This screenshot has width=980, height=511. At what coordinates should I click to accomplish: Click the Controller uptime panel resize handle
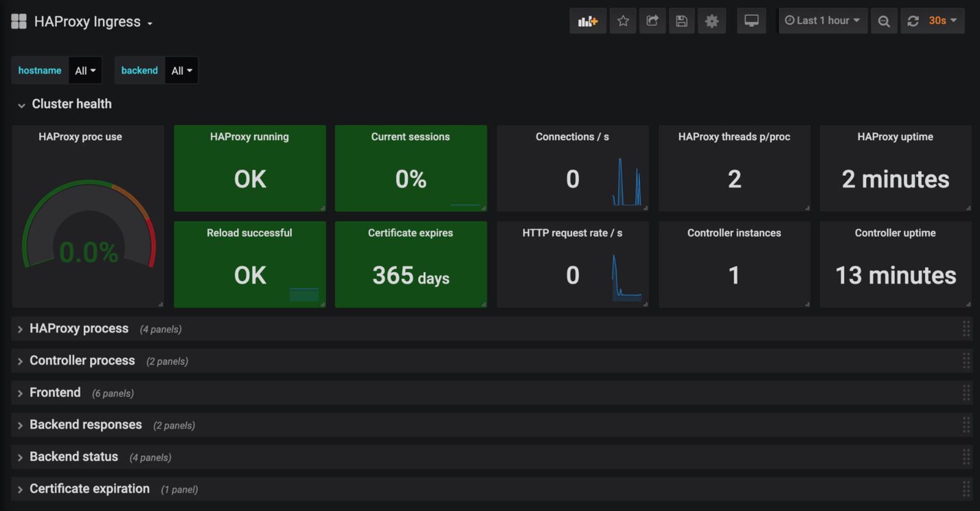pyautogui.click(x=968, y=304)
